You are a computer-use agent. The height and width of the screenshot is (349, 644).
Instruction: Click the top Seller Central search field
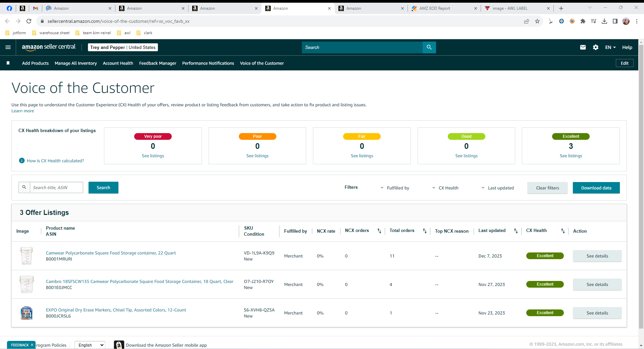[362, 47]
